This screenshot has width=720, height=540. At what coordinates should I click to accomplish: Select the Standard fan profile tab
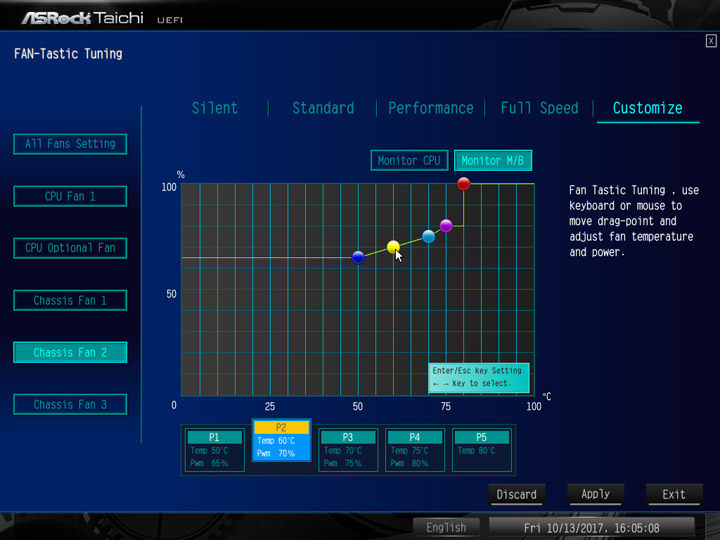pyautogui.click(x=323, y=108)
